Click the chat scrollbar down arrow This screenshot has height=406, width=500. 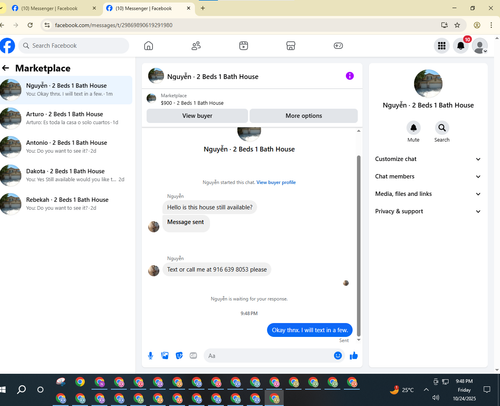tap(359, 340)
